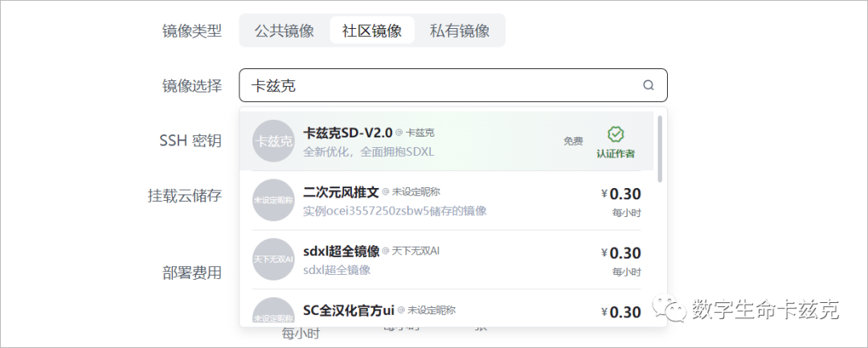Image resolution: width=868 pixels, height=348 pixels.
Task: Select the 公共镜像 tab
Action: (x=285, y=31)
